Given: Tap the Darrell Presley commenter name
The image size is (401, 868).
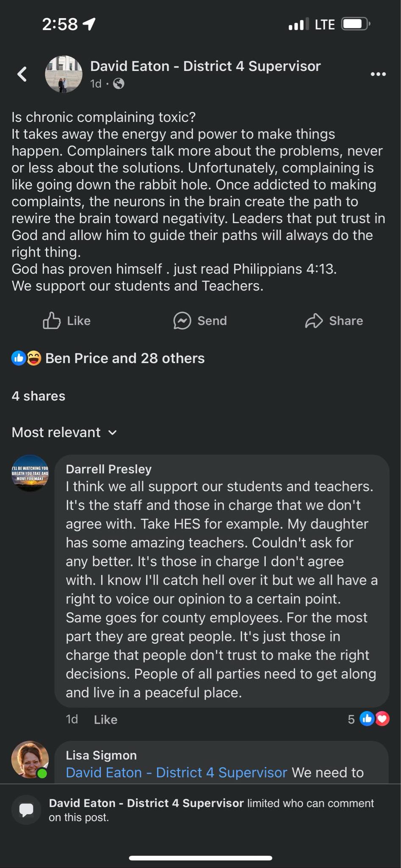Looking at the screenshot, I should (108, 469).
